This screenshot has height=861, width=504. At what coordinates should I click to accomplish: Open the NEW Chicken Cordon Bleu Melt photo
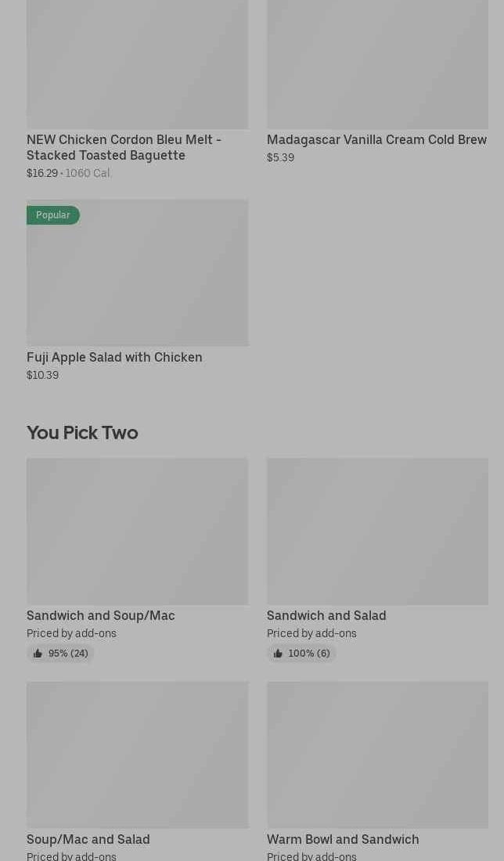(137, 64)
